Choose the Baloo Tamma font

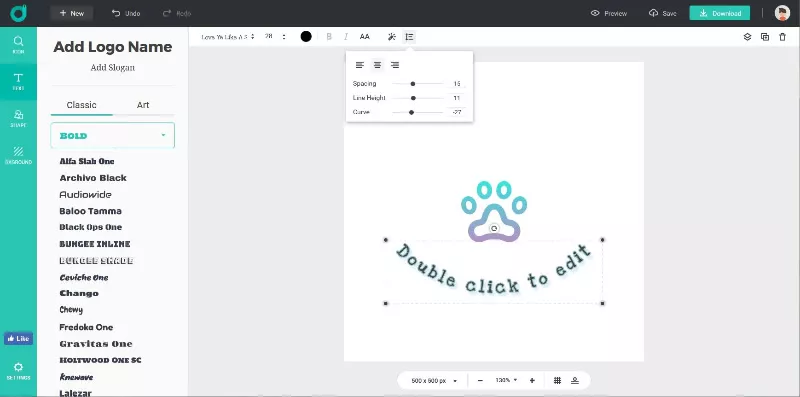(x=90, y=211)
